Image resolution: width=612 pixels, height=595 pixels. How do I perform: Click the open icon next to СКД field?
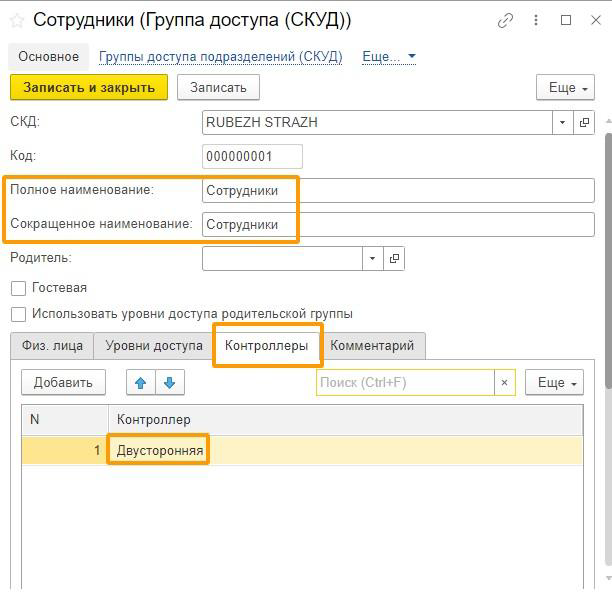tap(585, 122)
